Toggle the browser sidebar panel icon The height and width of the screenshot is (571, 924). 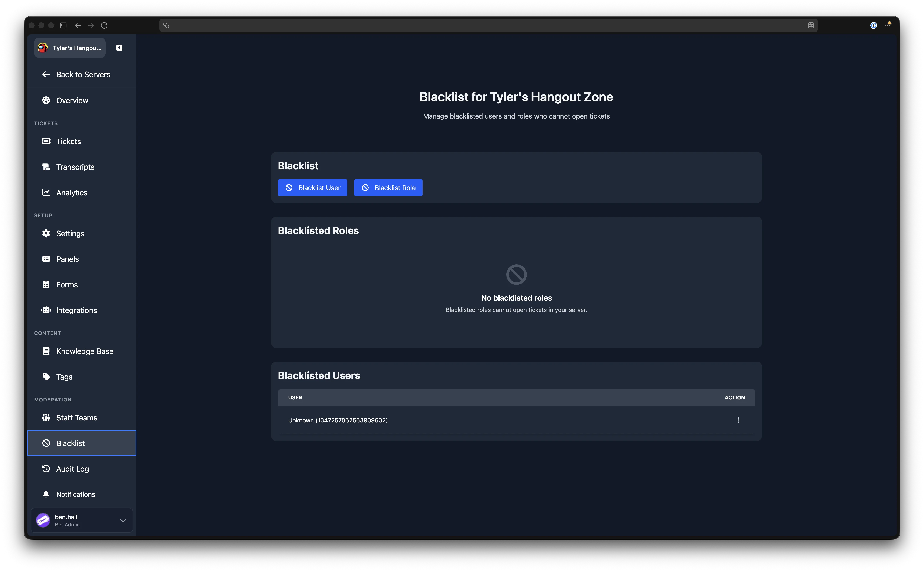coord(64,25)
